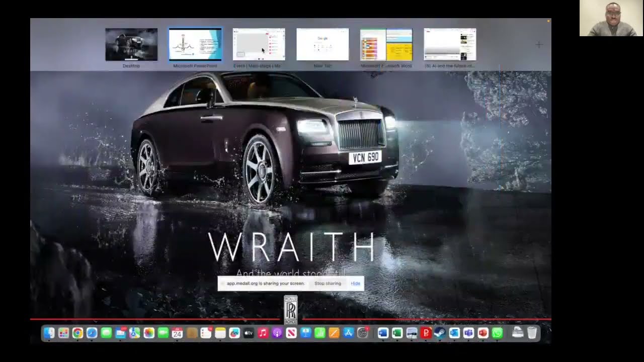Open App Store from the Dock
Screen dimensions: 644x362
[348, 333]
